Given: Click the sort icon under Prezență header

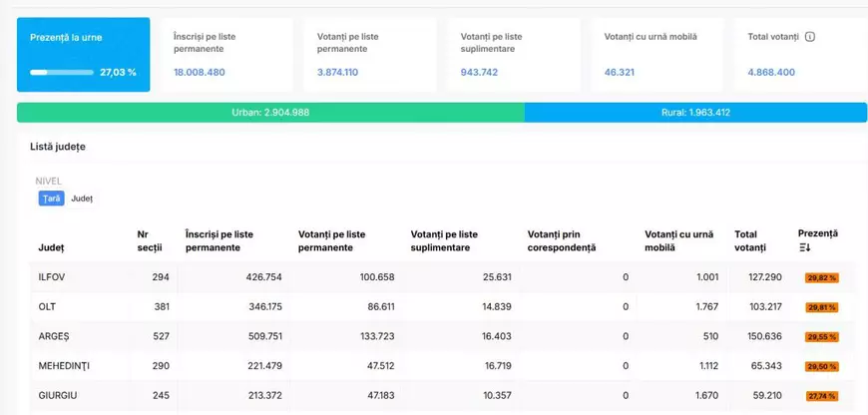Looking at the screenshot, I should point(804,247).
